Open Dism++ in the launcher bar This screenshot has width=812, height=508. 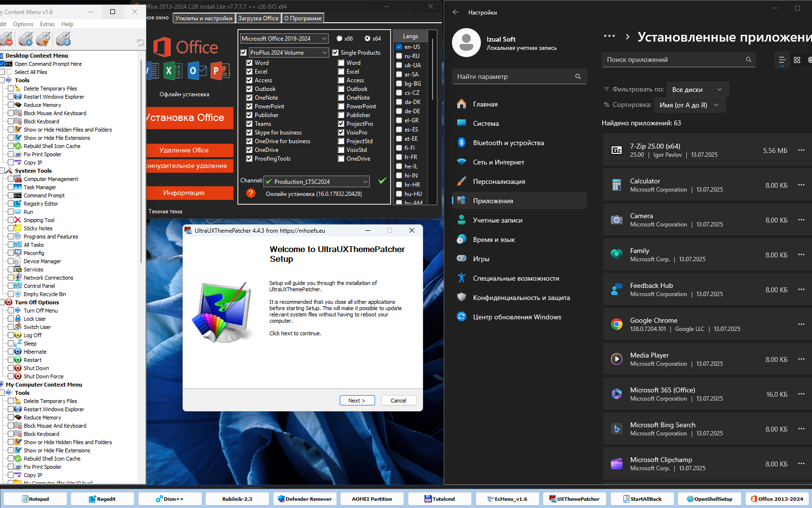click(169, 499)
